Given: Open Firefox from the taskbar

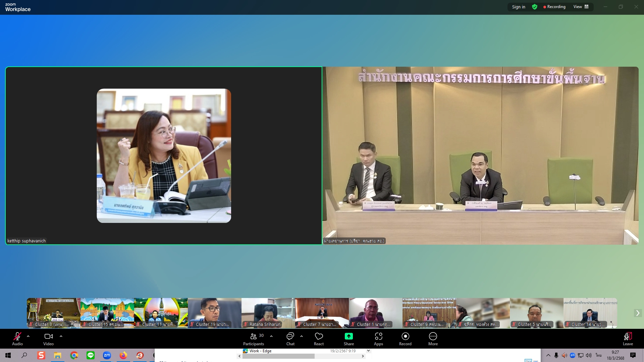Looking at the screenshot, I should [x=123, y=355].
